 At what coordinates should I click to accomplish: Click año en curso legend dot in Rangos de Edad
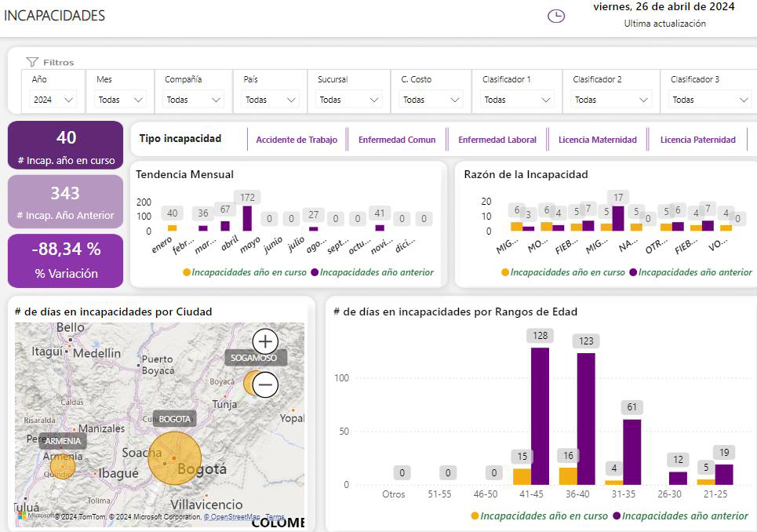pyautogui.click(x=475, y=516)
